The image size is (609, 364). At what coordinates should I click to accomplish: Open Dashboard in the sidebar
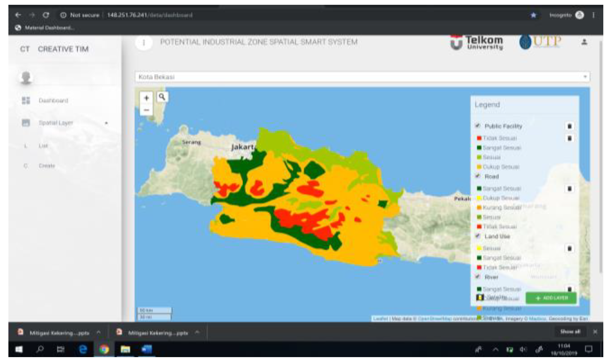[x=53, y=101]
